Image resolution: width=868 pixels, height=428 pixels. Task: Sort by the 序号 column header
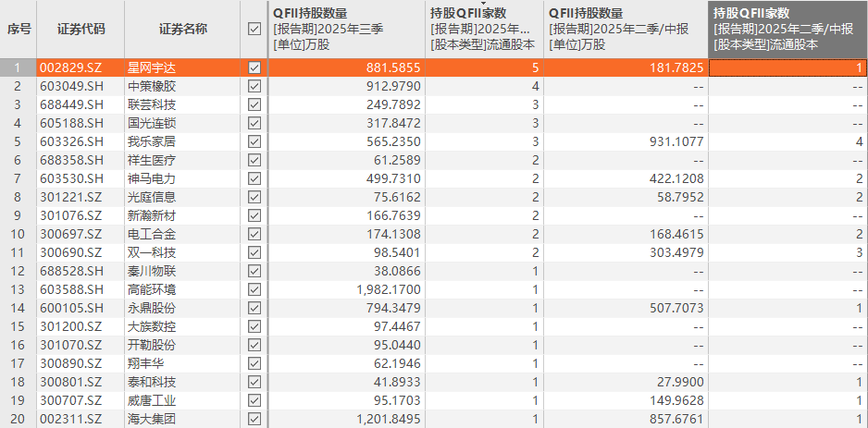19,29
